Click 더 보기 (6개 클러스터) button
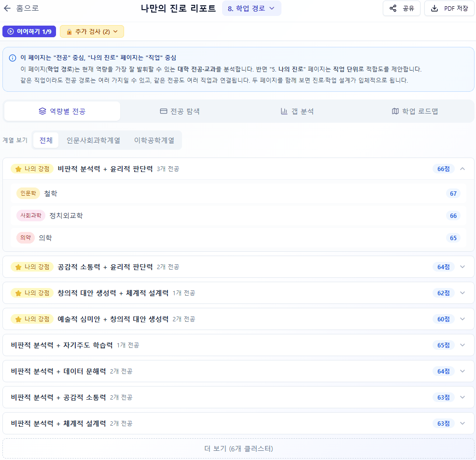Image resolution: width=476 pixels, height=460 pixels. tap(238, 449)
